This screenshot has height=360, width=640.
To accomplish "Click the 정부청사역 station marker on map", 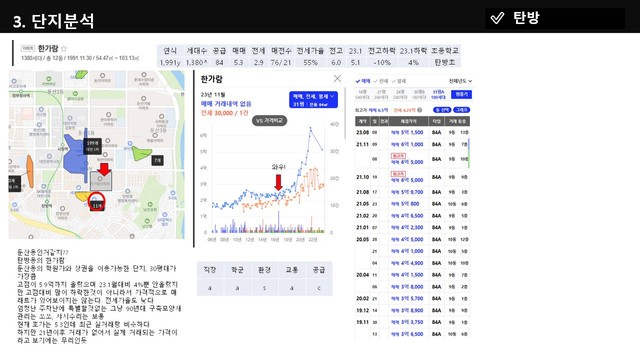I will pyautogui.click(x=20, y=92).
